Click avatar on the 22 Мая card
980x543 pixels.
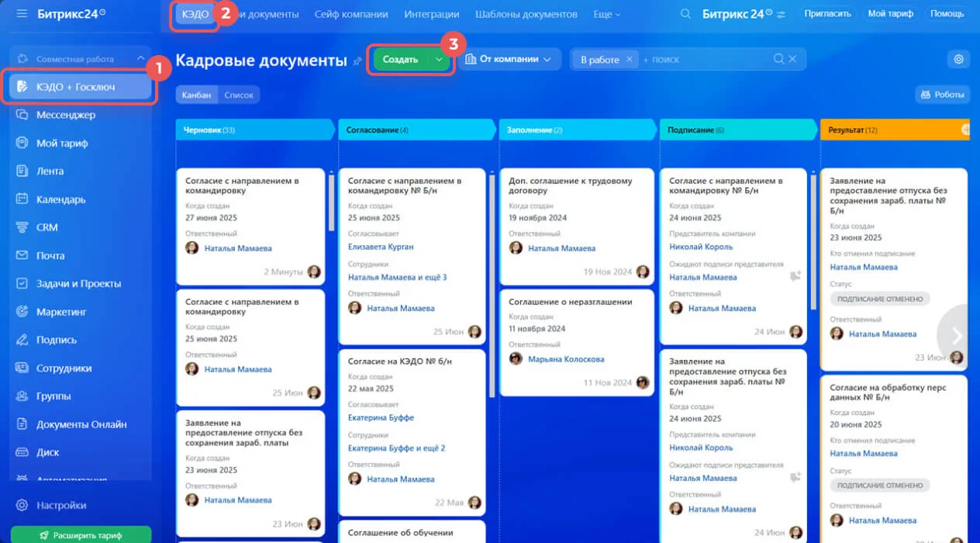coord(474,503)
